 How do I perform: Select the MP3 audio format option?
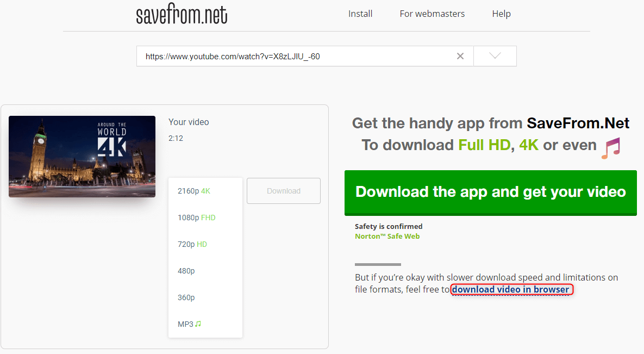[x=189, y=324]
